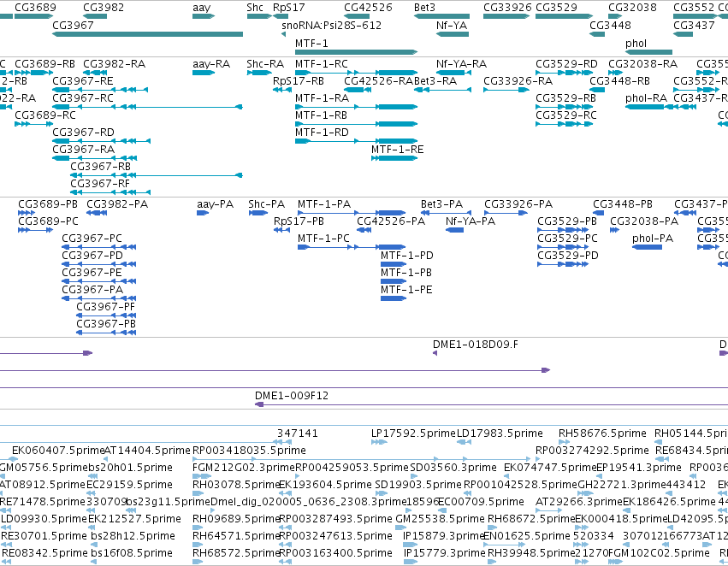Select protein RpS17-PB label
The width and height of the screenshot is (728, 566).
(x=299, y=221)
